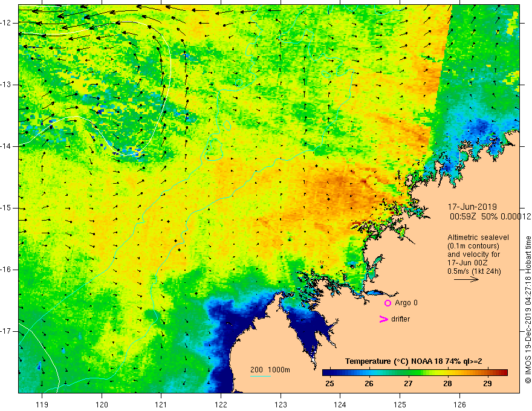532x411 pixels.
Task: Click latitude label -16 on left axis
Action: click(x=6, y=270)
